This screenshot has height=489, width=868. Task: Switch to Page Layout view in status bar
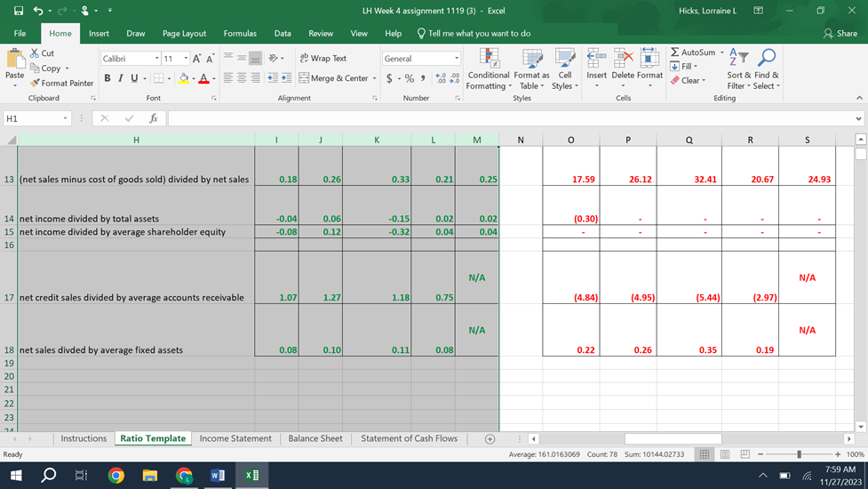(725, 454)
